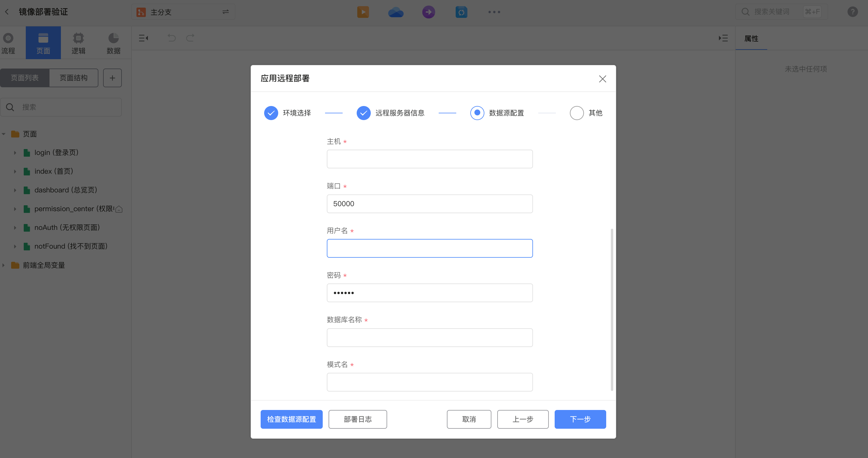Expand the dashboard (总览页) node arrow

pyautogui.click(x=15, y=190)
